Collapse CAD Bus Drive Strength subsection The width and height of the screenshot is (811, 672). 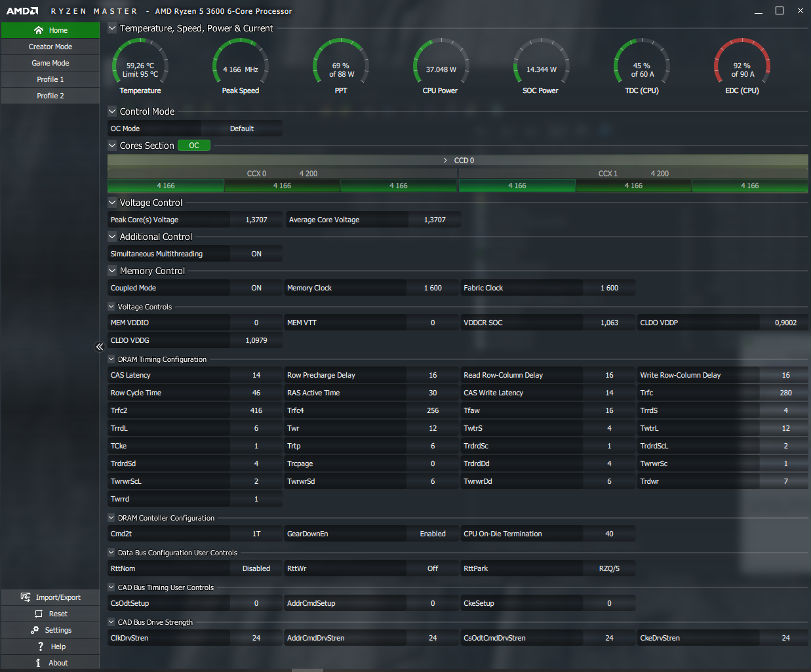tap(111, 622)
